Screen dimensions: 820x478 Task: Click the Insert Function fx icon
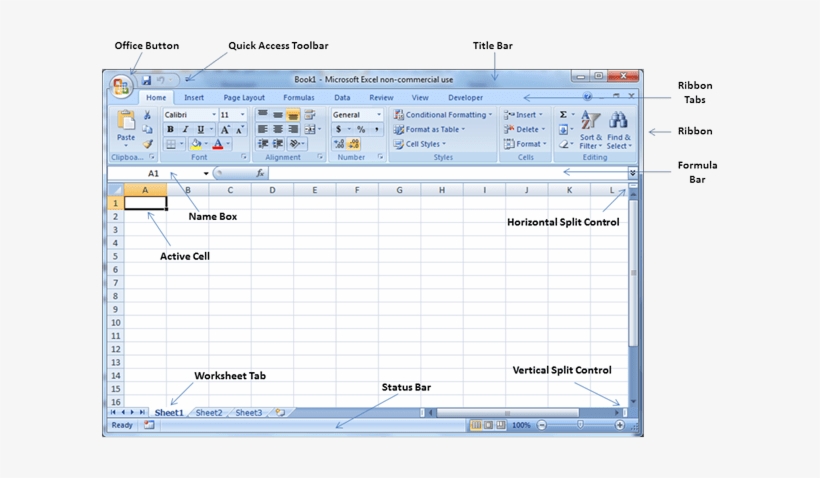(260, 173)
